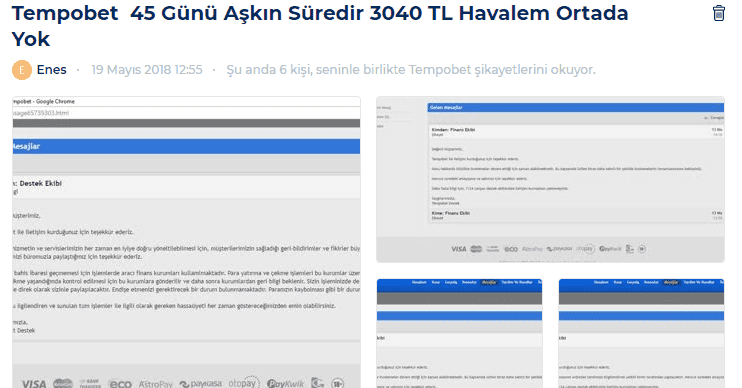Click the otopay logo in large screenshot
The height and width of the screenshot is (388, 742).
click(244, 382)
